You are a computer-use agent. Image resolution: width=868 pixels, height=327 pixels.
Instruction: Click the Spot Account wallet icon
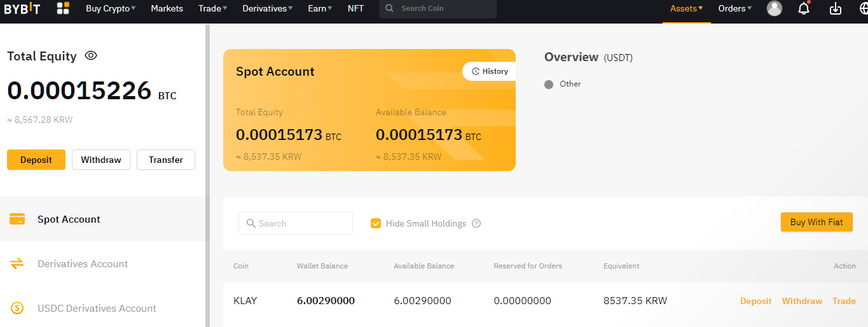[17, 219]
